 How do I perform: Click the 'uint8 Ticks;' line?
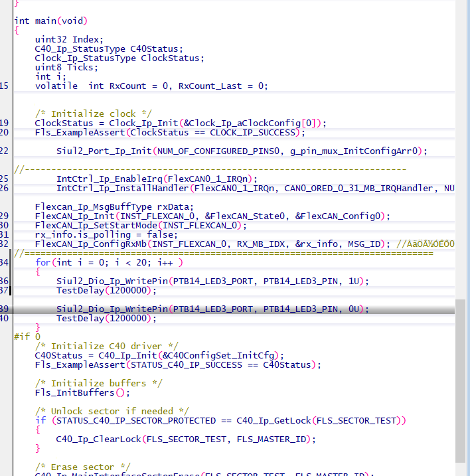tap(66, 68)
